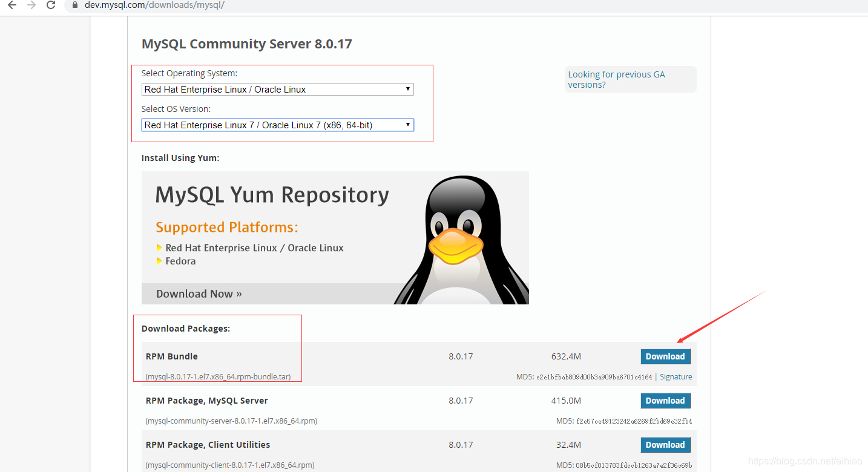Screen dimensions: 868x472
Task: Reload the page with refresh icon
Action: [x=51, y=5]
